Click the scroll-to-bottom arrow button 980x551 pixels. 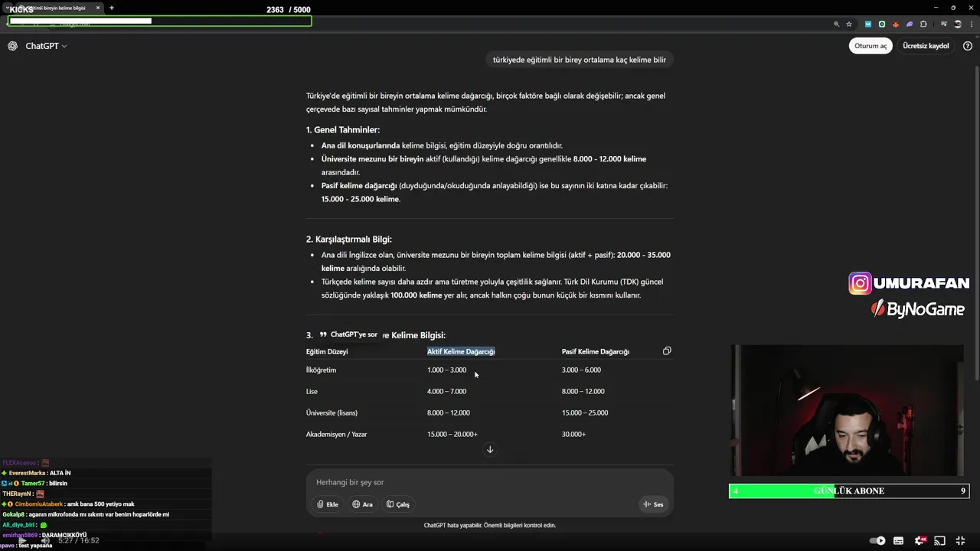(x=490, y=449)
